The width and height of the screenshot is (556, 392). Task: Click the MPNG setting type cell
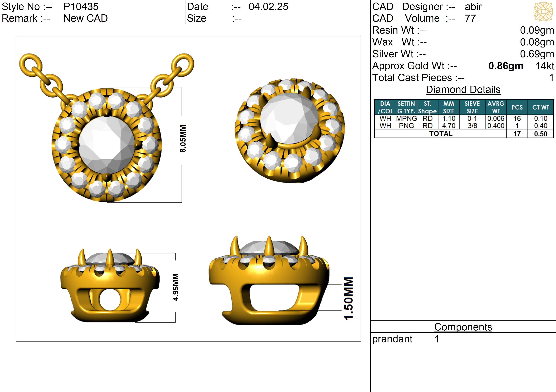click(x=406, y=118)
